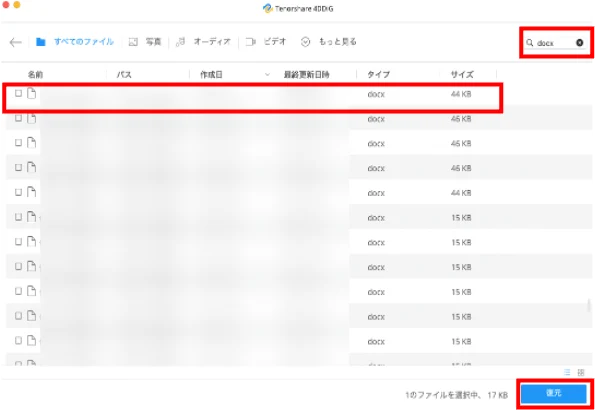Switch to the オーディオ tab

[x=203, y=42]
